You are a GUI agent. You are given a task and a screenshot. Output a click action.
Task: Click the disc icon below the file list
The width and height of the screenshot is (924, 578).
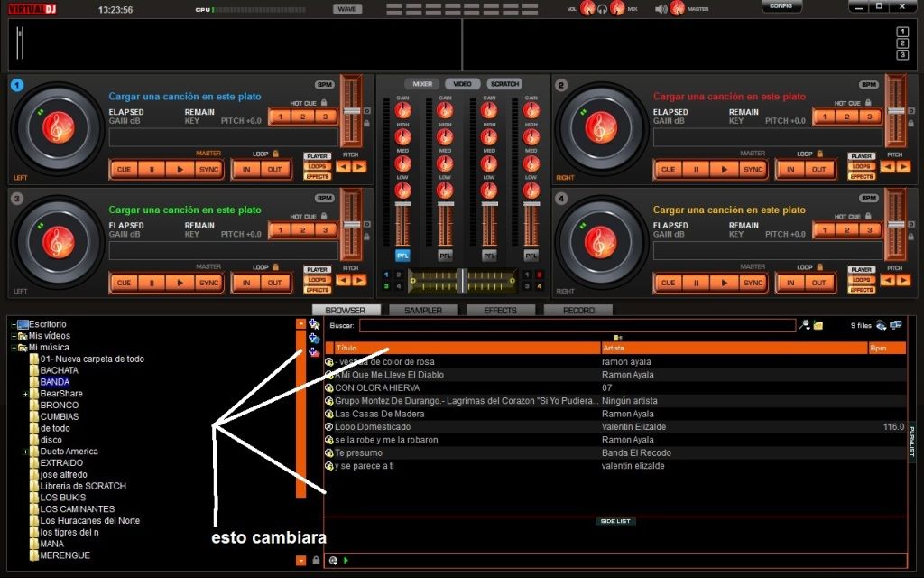coord(333,560)
